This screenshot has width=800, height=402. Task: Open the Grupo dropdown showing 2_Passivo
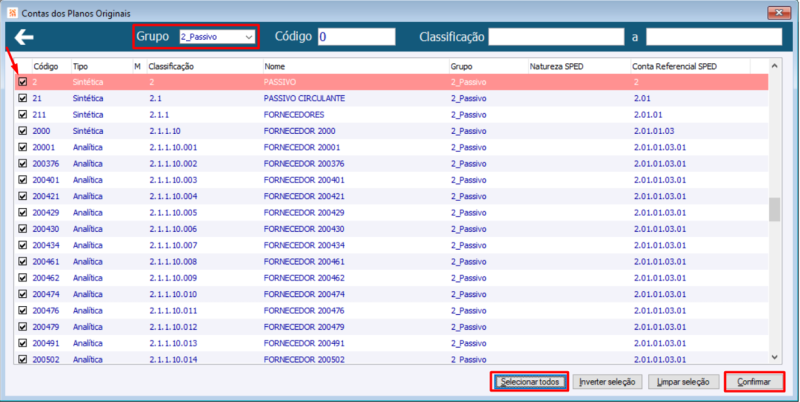(x=217, y=37)
